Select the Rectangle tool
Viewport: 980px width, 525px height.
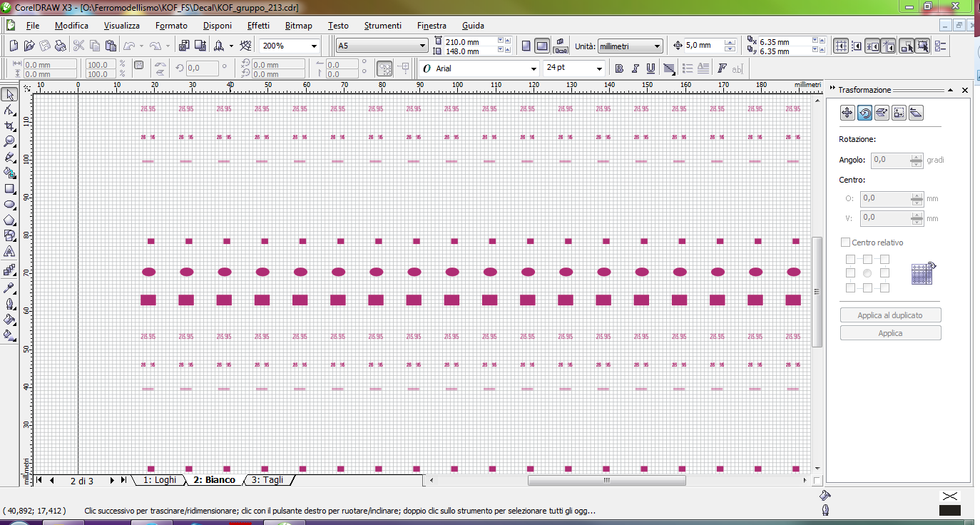click(x=9, y=189)
